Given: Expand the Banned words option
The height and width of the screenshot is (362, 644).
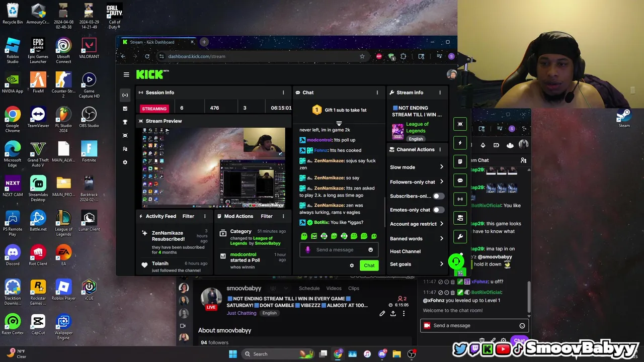Looking at the screenshot, I should 417,239.
